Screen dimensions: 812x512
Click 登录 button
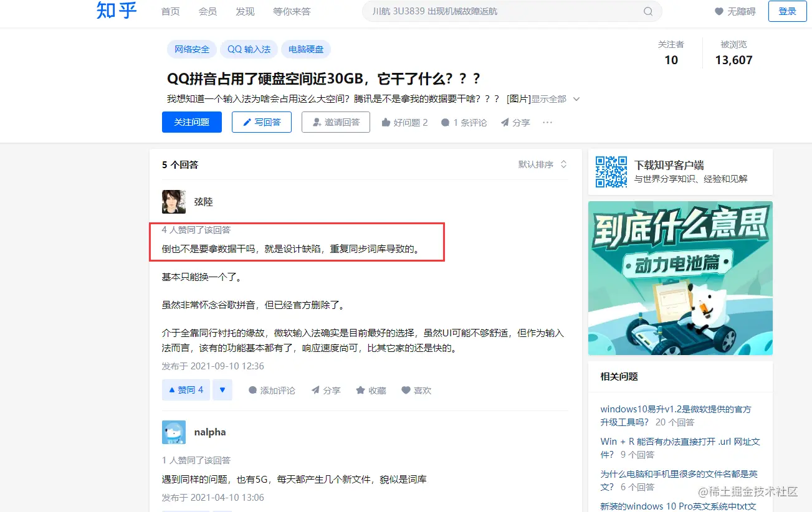click(787, 11)
